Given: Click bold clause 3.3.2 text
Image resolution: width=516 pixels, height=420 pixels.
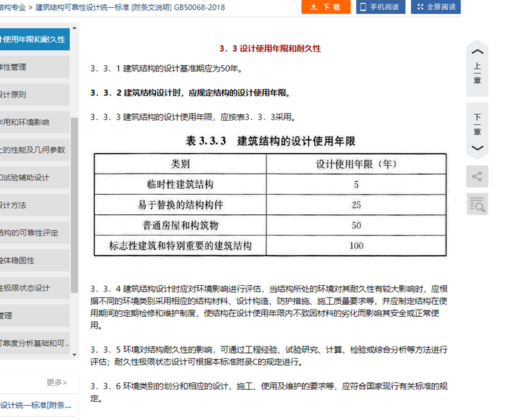Looking at the screenshot, I should (x=190, y=93).
